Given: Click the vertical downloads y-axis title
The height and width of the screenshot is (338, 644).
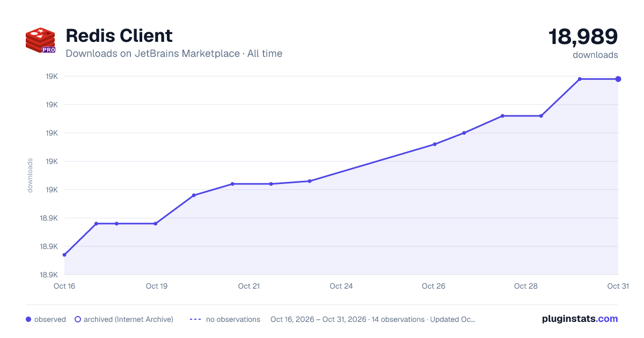Looking at the screenshot, I should point(30,175).
